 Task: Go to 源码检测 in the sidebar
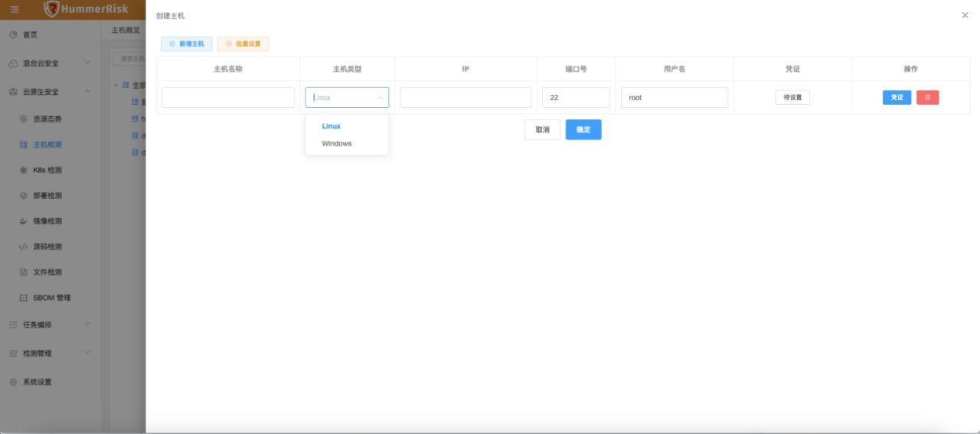coord(47,246)
